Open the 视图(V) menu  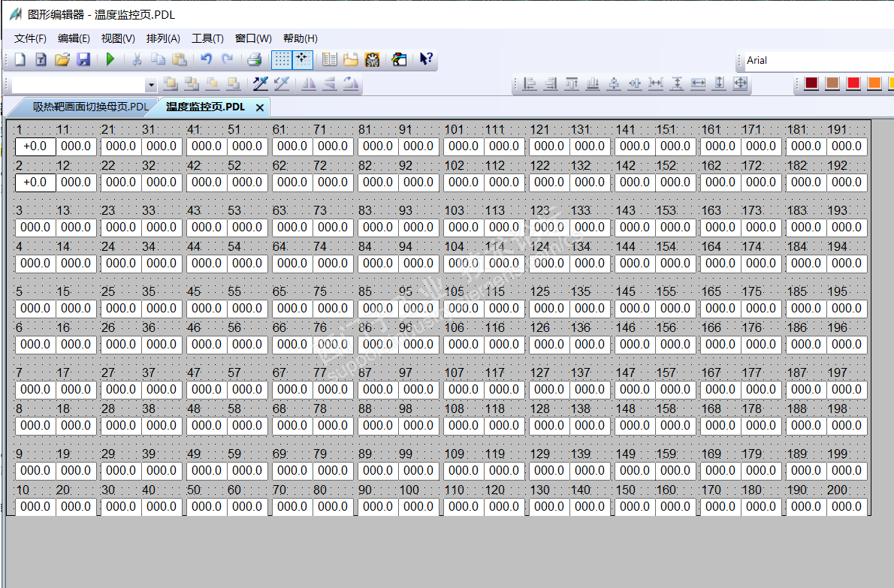[118, 39]
